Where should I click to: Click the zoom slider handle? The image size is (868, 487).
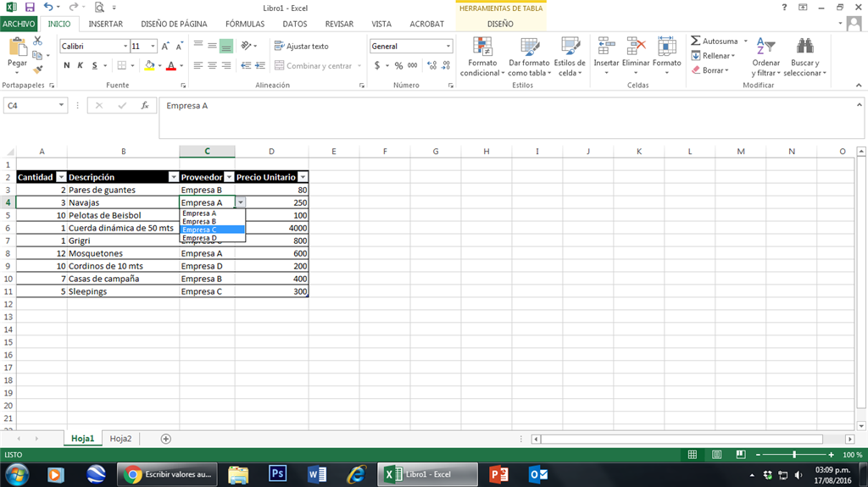pos(794,454)
